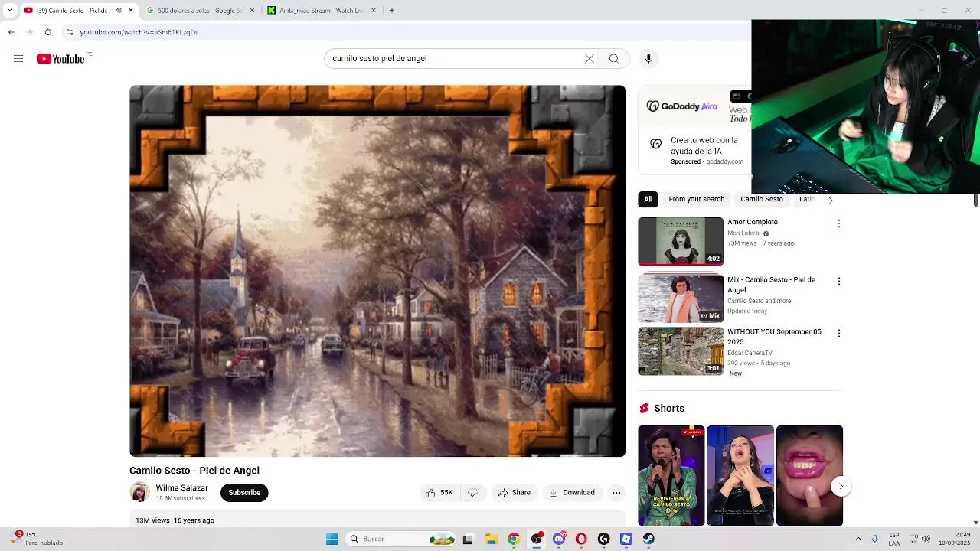
Task: Click the Amor Completo thumbnail
Action: click(681, 241)
